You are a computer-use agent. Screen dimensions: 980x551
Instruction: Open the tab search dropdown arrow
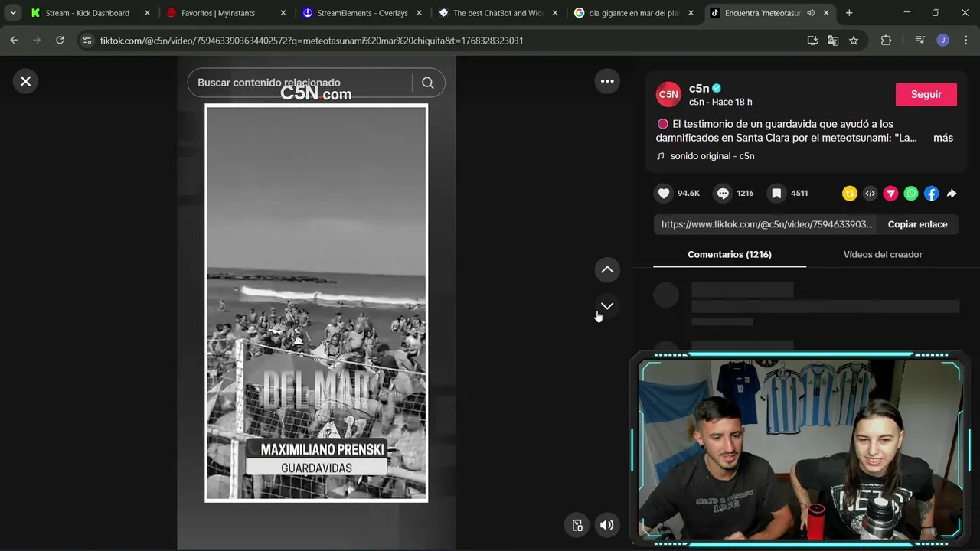pyautogui.click(x=13, y=13)
